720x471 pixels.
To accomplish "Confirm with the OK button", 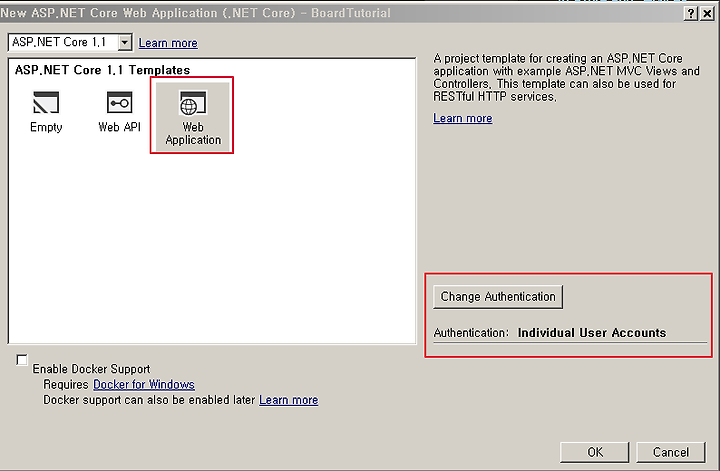I will pyautogui.click(x=595, y=452).
